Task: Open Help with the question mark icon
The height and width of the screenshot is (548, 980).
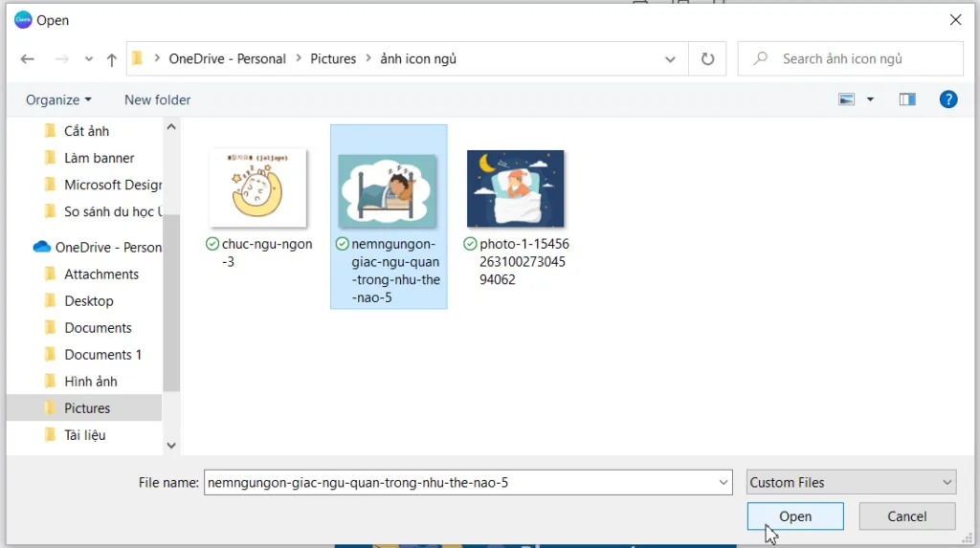Action: pyautogui.click(x=948, y=99)
